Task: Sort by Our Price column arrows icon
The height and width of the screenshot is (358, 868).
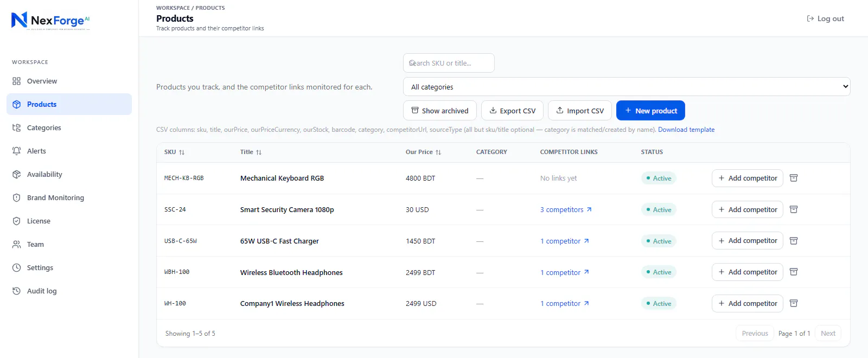Action: (438, 152)
